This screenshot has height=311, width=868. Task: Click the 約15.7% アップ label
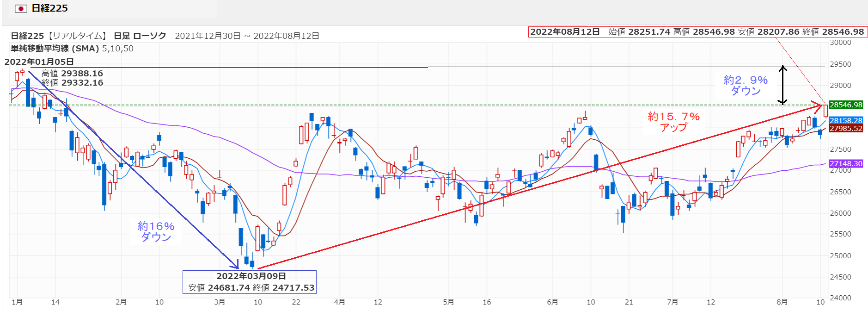(x=674, y=122)
